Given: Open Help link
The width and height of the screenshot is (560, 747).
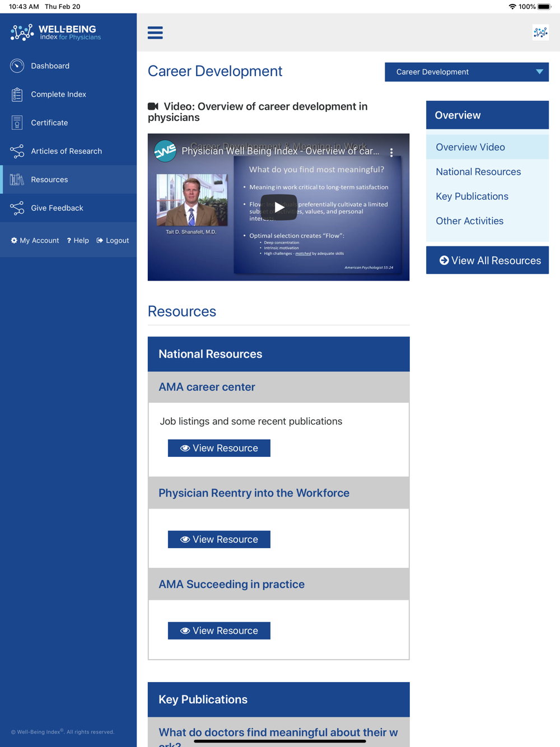Looking at the screenshot, I should point(78,240).
